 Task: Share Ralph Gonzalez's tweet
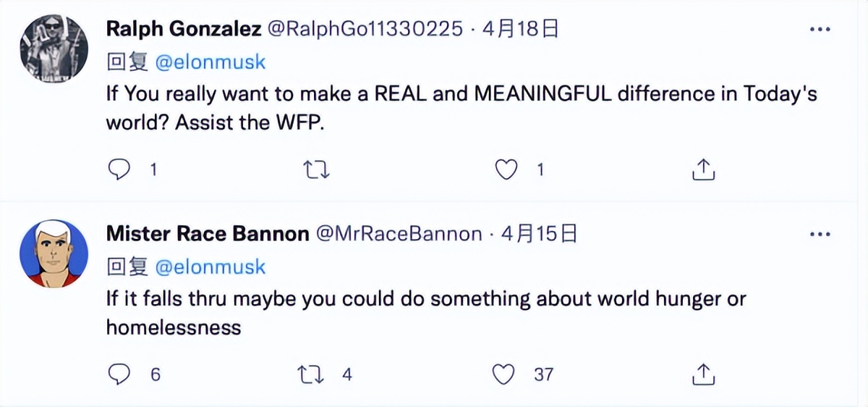click(703, 169)
